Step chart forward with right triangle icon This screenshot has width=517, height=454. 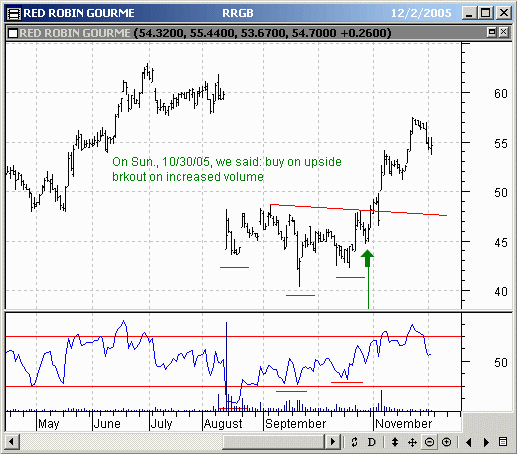(x=486, y=442)
